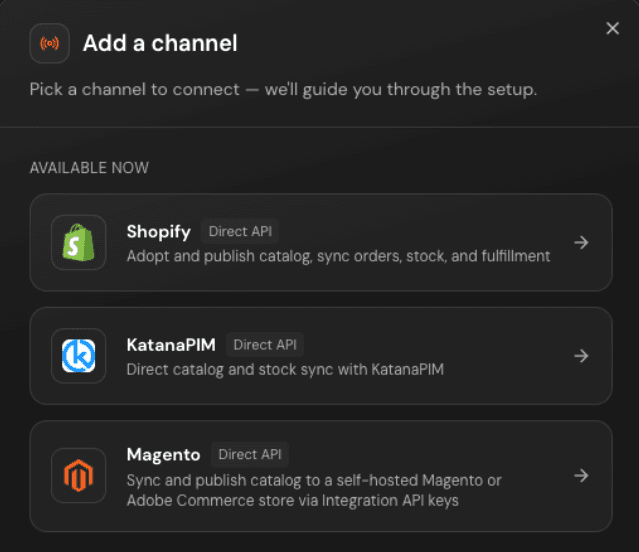Select the KatanaPIM channel name
Image resolution: width=639 pixels, height=552 pixels.
(x=171, y=345)
